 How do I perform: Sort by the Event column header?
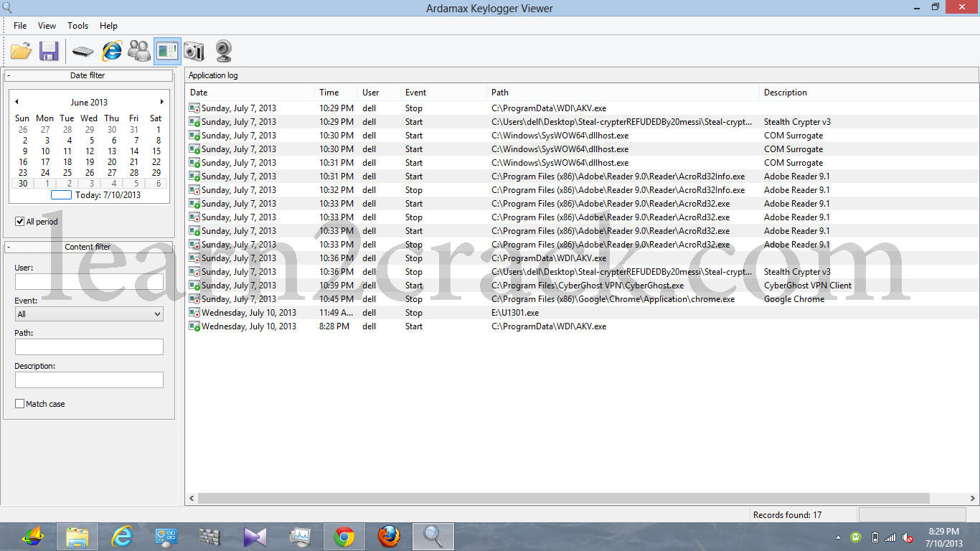pos(444,93)
